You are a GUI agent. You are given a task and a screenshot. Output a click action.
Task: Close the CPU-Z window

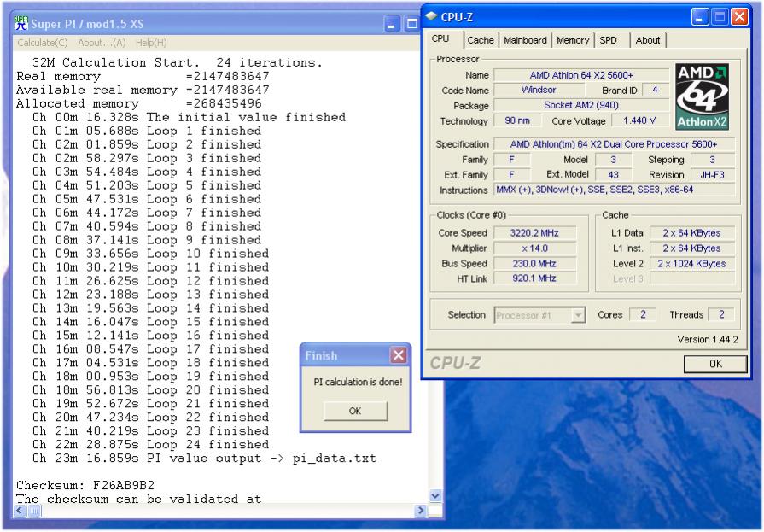[739, 17]
